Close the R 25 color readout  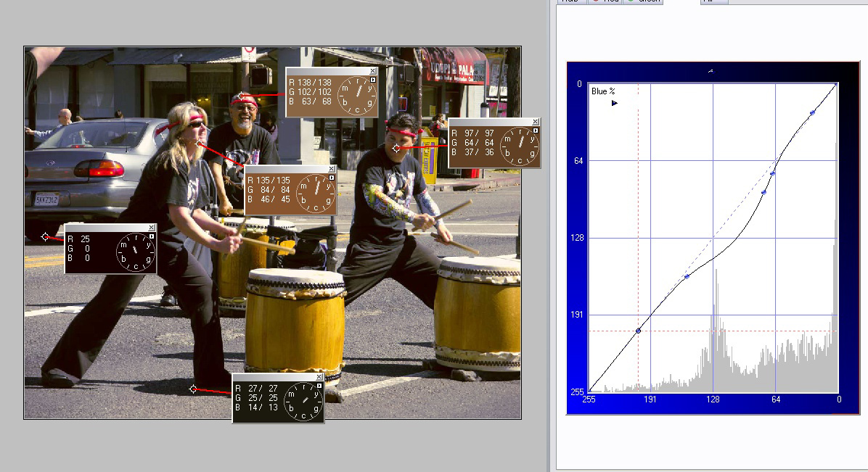click(x=152, y=228)
